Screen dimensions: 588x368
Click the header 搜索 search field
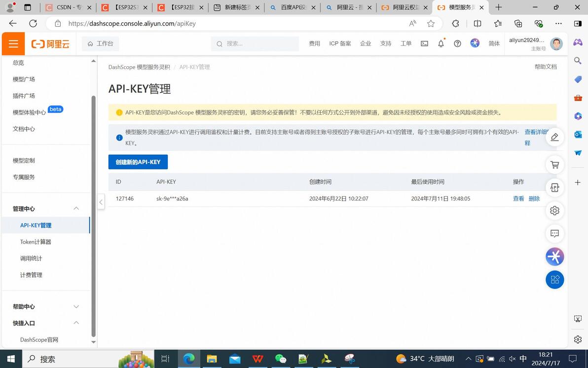tap(255, 43)
